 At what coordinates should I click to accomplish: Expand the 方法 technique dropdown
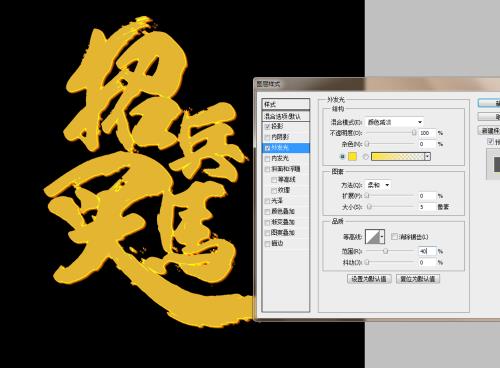tap(378, 185)
